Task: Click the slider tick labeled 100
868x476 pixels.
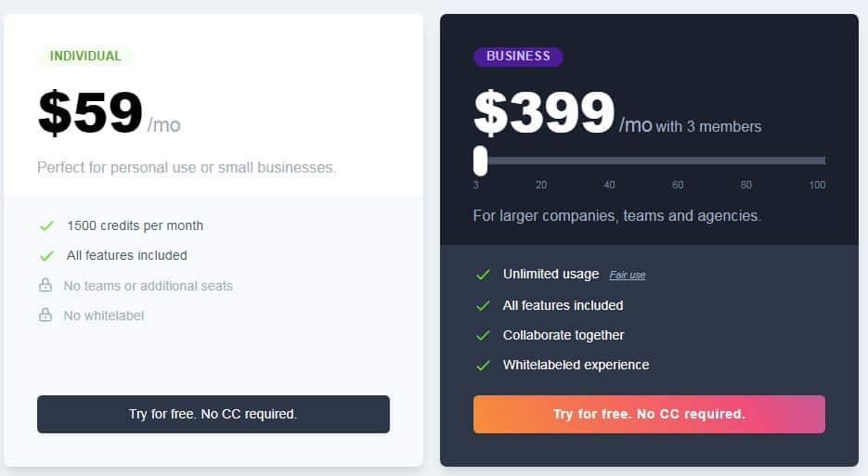Action: [817, 185]
